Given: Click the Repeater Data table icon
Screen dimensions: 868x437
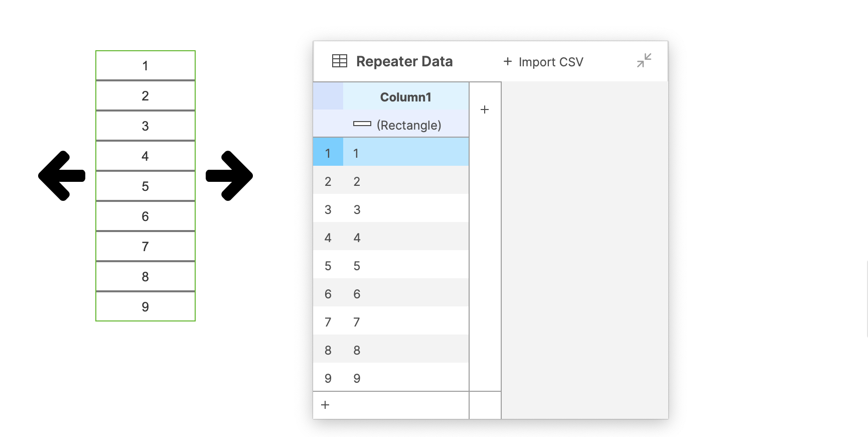Looking at the screenshot, I should coord(340,61).
